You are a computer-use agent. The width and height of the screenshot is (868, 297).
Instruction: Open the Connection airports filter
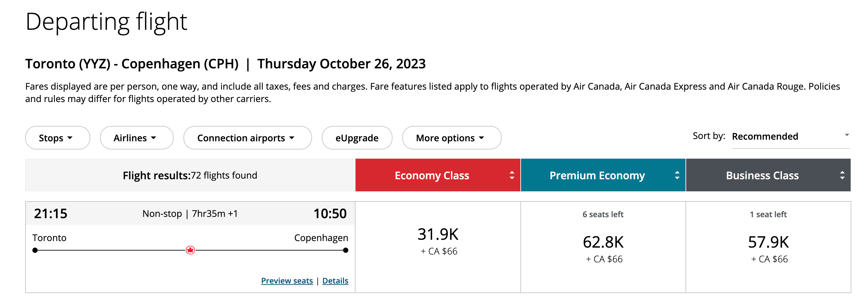coord(247,138)
